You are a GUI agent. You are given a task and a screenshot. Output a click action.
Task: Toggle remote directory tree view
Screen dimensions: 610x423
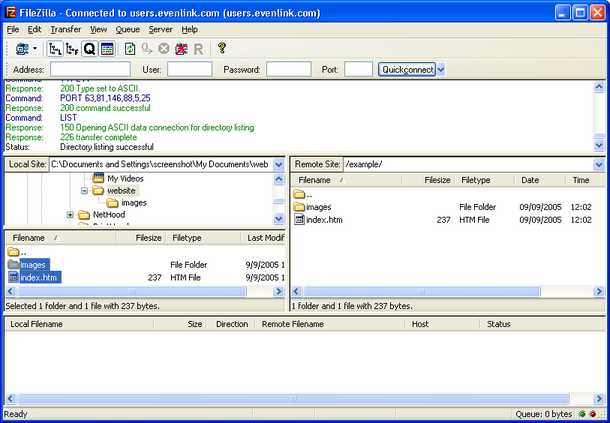pyautogui.click(x=72, y=49)
